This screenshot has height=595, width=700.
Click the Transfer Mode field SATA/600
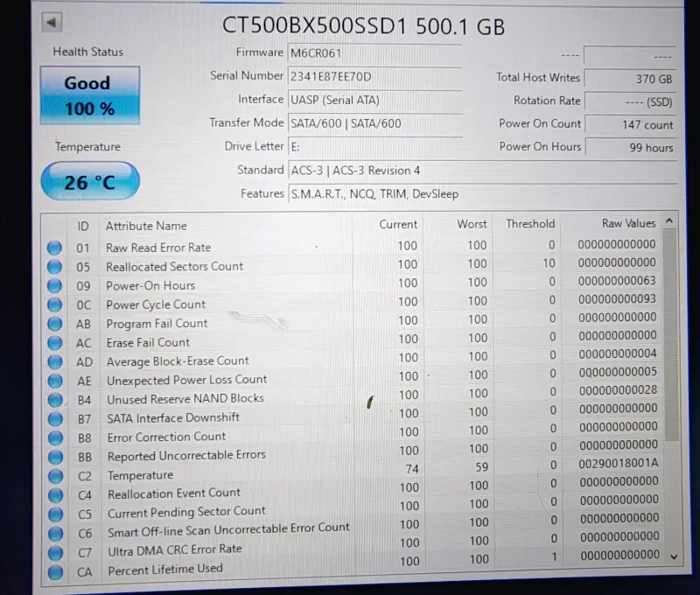(374, 123)
